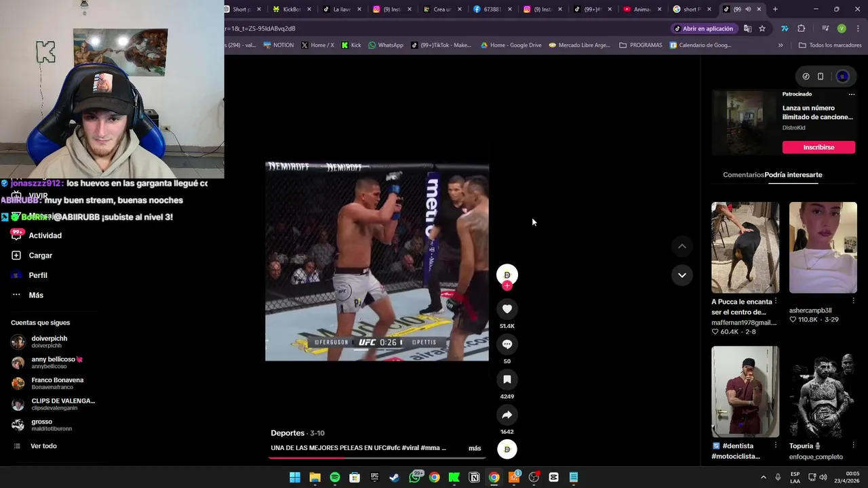Click the translate page icon in address bar
The height and width of the screenshot is (488, 868).
[x=747, y=28]
